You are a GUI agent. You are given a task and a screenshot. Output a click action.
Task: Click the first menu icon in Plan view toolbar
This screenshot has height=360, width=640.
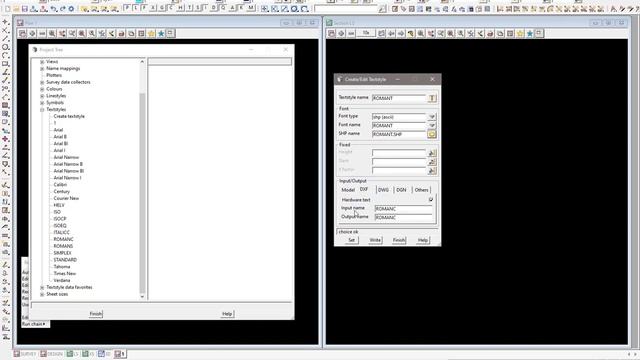click(22, 33)
